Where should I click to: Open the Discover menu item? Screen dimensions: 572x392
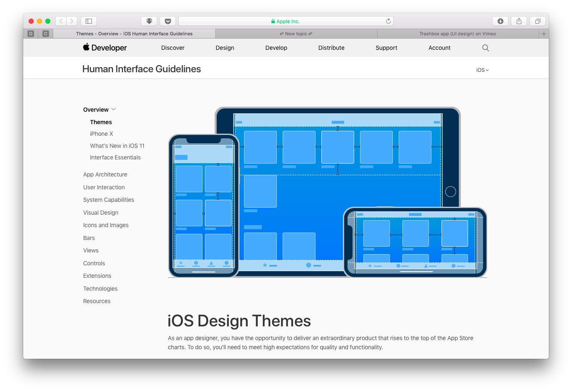[x=173, y=48]
